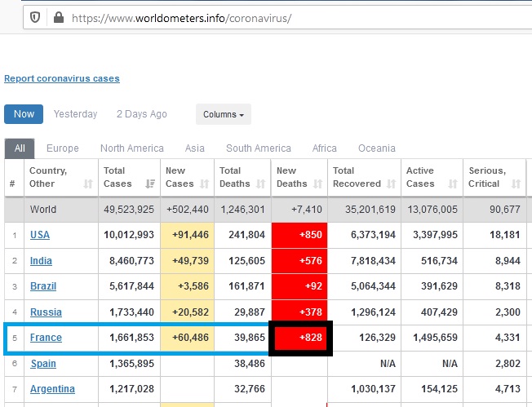Click USA new cases +91,446
Image resolution: width=532 pixels, height=407 pixels.
[190, 235]
